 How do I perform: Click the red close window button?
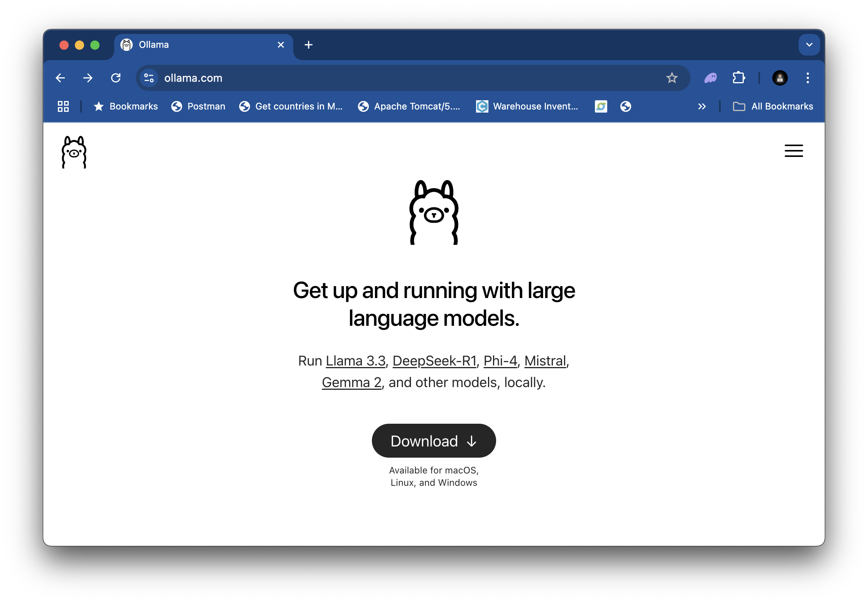64,45
